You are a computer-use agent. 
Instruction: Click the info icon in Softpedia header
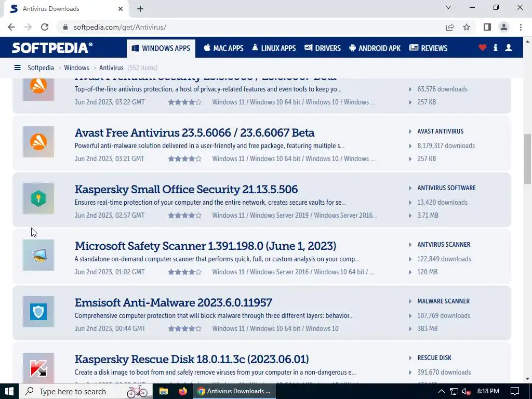click(x=495, y=48)
